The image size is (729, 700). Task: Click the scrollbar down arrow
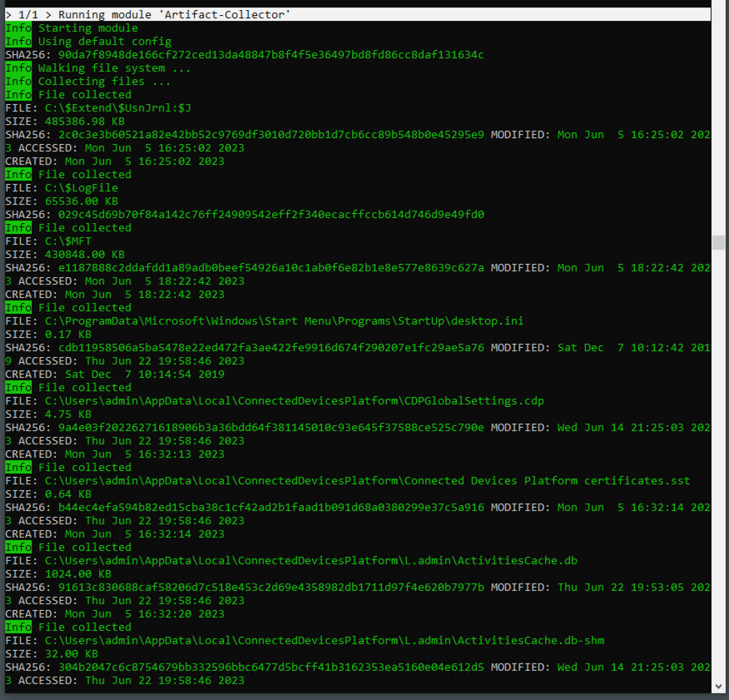tap(719, 686)
